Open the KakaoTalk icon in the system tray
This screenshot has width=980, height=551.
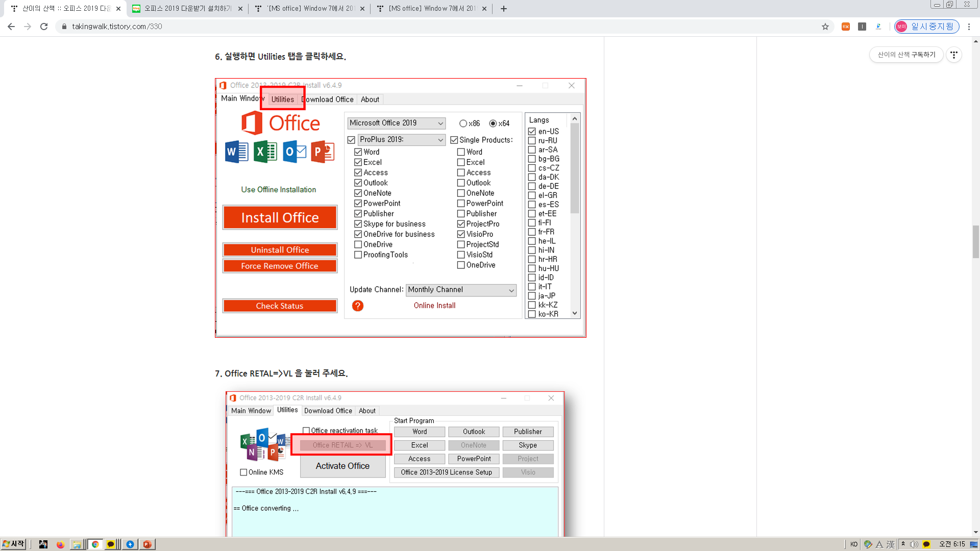click(926, 544)
